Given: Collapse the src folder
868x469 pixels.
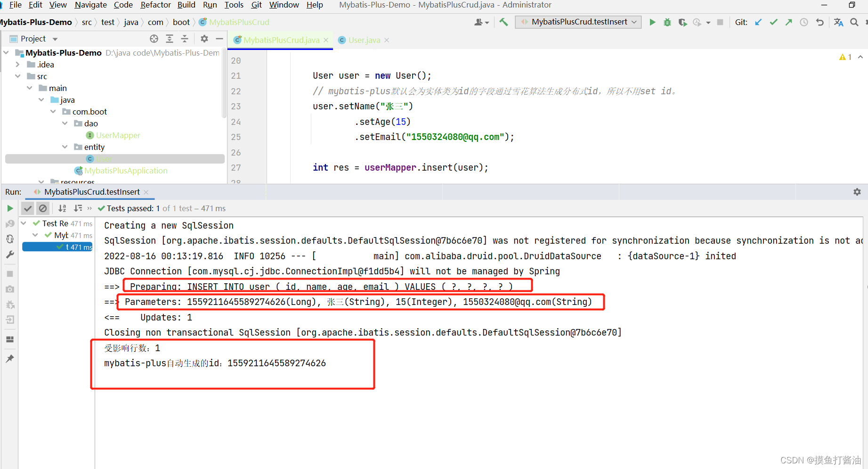Looking at the screenshot, I should pyautogui.click(x=18, y=76).
